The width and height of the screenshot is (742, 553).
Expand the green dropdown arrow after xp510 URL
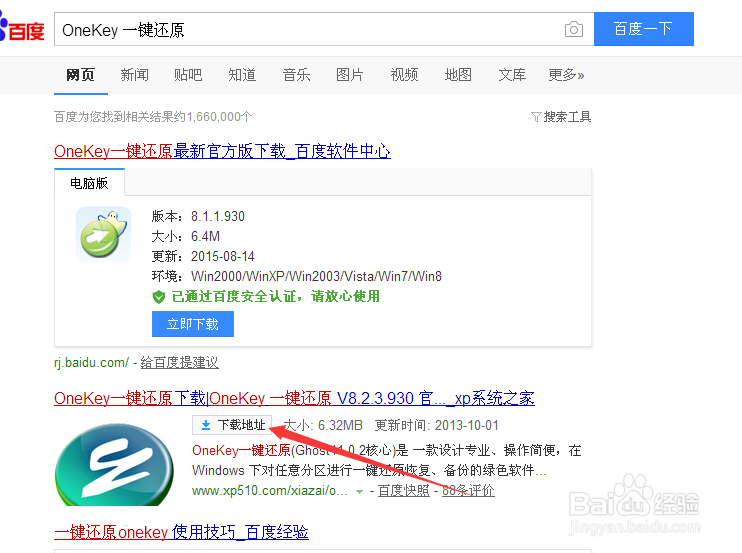coord(359,492)
